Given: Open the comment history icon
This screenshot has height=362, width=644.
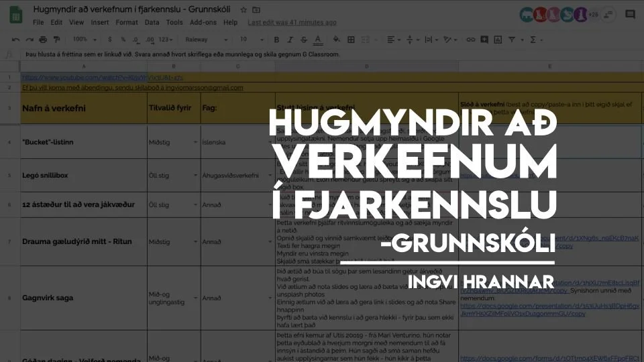Looking at the screenshot, I should tap(630, 15).
